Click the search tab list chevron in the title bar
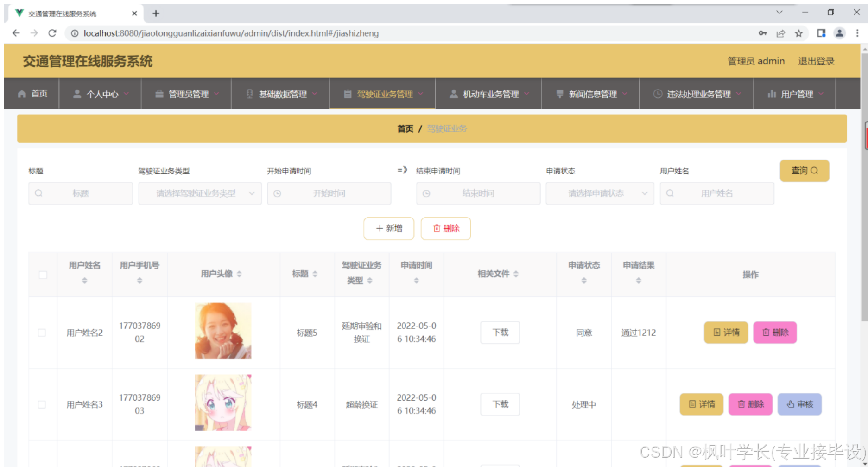868x467 pixels. pos(779,13)
